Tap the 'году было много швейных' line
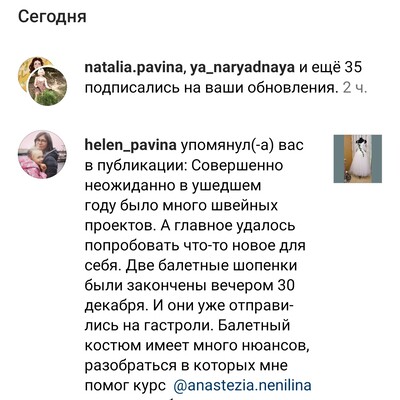 pos(181,206)
